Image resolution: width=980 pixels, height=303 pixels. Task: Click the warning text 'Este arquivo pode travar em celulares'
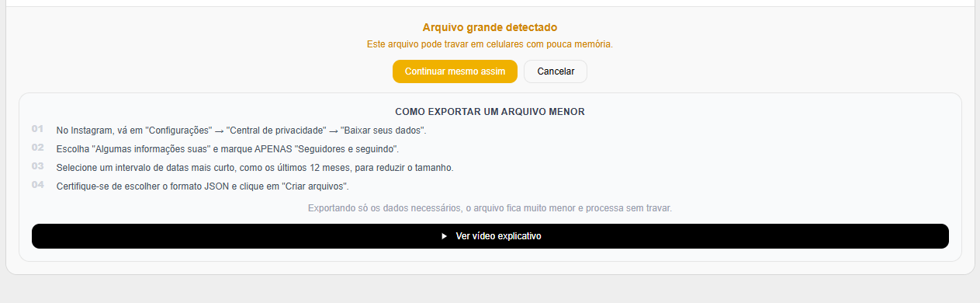click(x=490, y=44)
